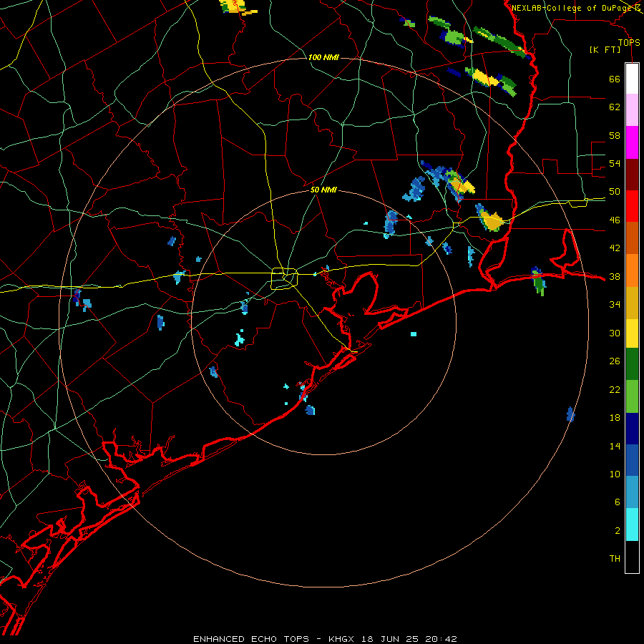Click the "TH" legend label

pos(615,559)
